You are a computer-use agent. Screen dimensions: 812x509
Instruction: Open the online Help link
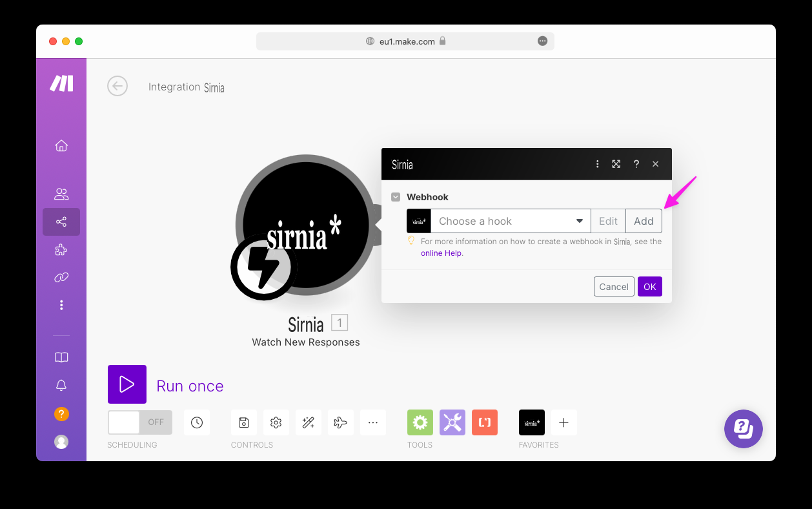(441, 253)
